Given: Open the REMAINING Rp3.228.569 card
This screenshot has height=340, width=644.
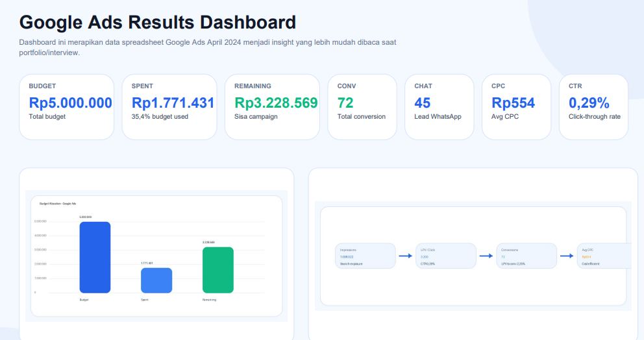Looking at the screenshot, I should pos(272,107).
